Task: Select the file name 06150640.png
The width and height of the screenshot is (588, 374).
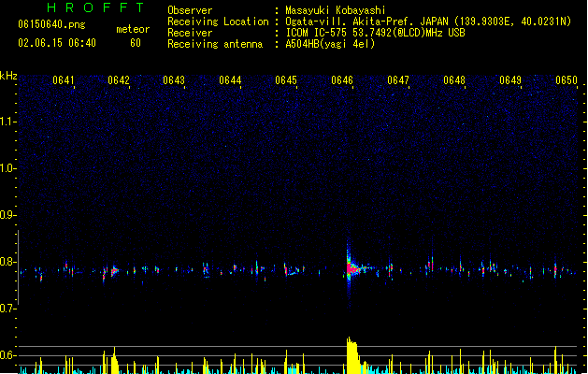Action: tap(51, 24)
